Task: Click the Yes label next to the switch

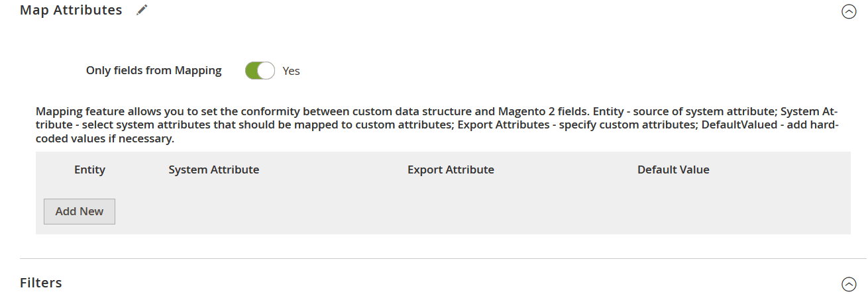Action: [291, 71]
